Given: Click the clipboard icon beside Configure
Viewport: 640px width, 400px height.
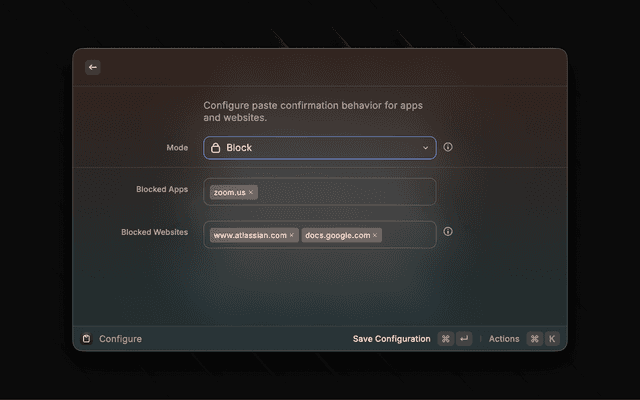Looking at the screenshot, I should tap(86, 339).
